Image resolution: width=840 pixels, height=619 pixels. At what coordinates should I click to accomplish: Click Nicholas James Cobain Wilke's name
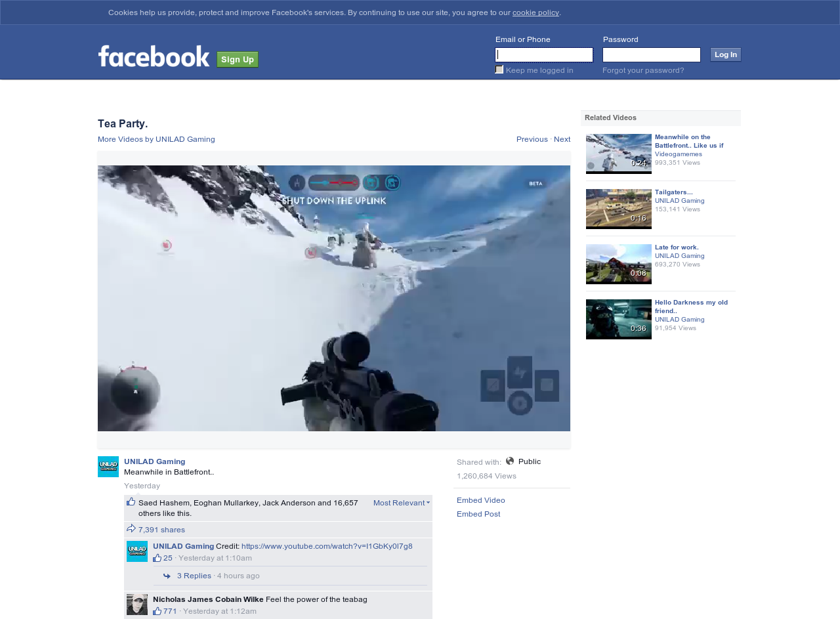(x=208, y=599)
